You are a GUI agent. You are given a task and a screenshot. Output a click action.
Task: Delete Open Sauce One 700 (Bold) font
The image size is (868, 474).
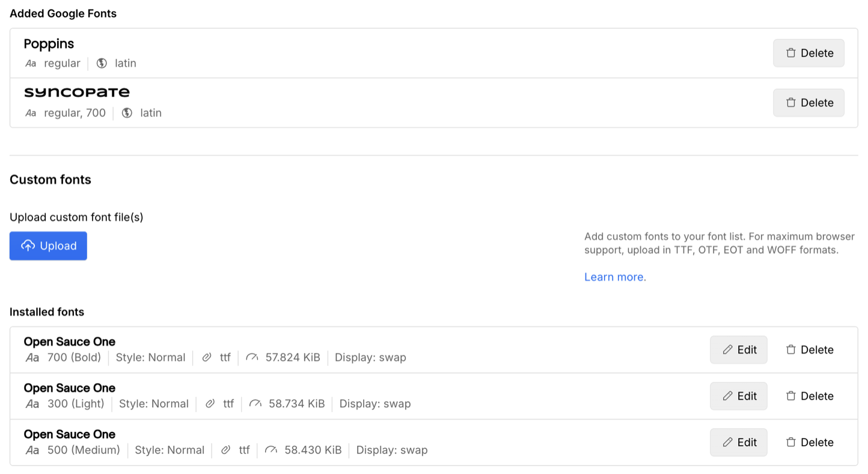810,350
